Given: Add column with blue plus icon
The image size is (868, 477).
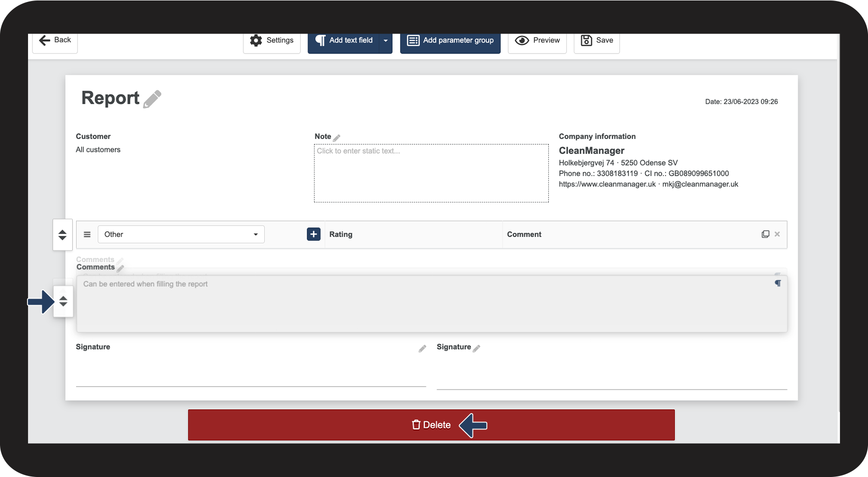Looking at the screenshot, I should pos(313,234).
